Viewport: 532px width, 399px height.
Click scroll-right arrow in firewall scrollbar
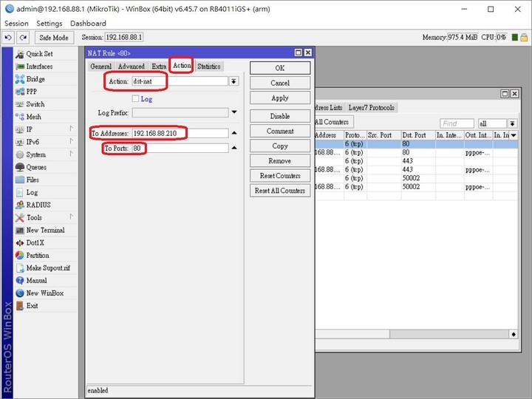[x=514, y=335]
